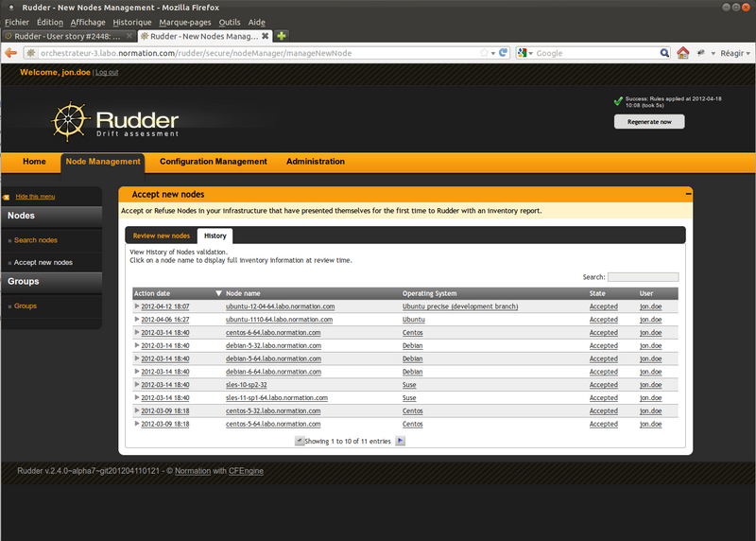This screenshot has width=756, height=541.
Task: Expand centos-6-64 row triangle
Action: click(137, 332)
